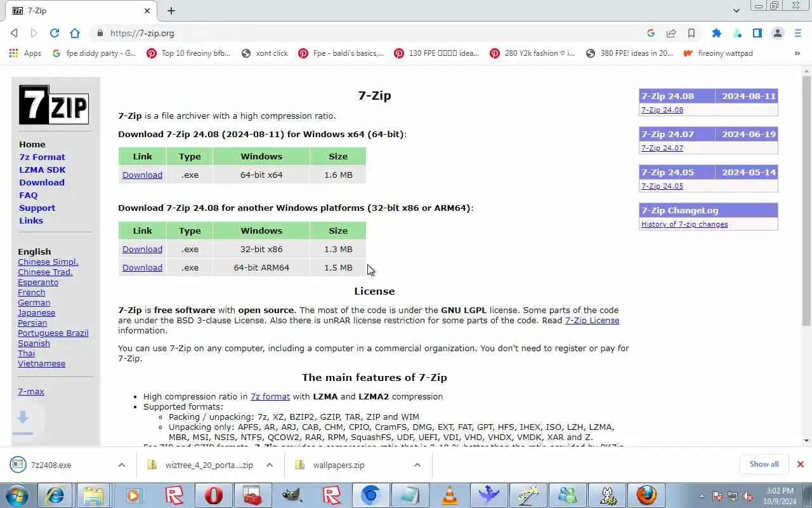Open the 7-Zip 24.05 news link

coord(662,186)
